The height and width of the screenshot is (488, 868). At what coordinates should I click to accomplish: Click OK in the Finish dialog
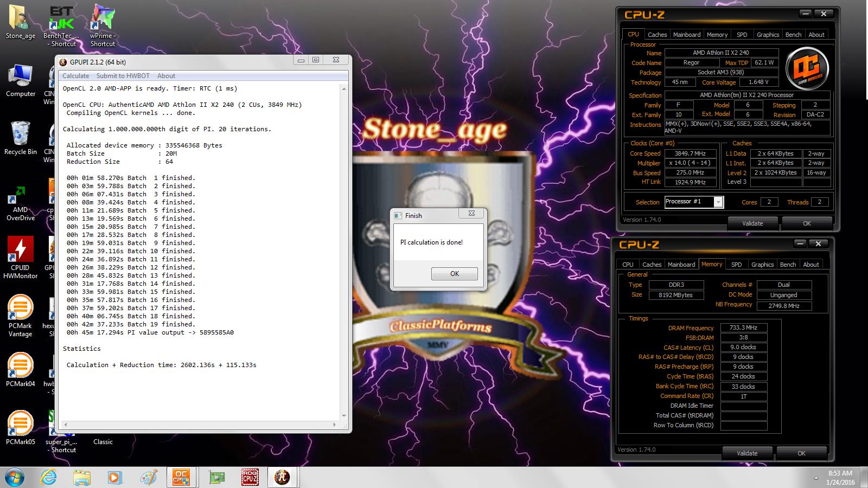(455, 274)
